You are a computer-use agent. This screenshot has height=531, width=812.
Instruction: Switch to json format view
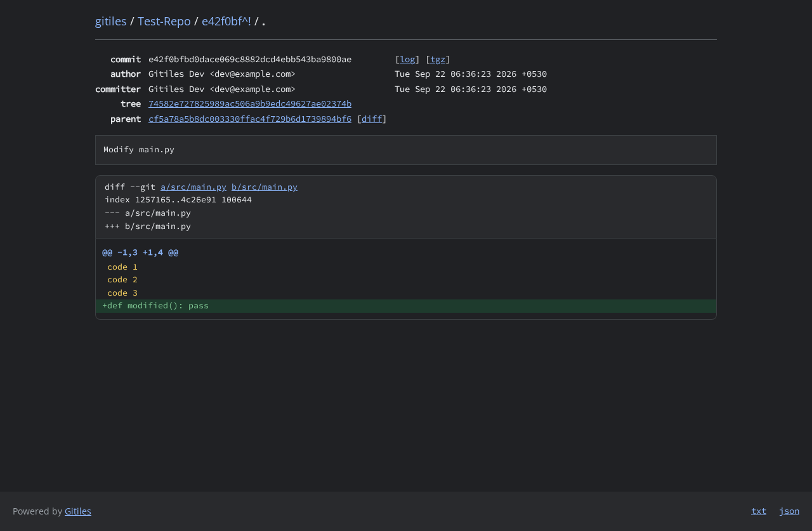click(x=789, y=511)
